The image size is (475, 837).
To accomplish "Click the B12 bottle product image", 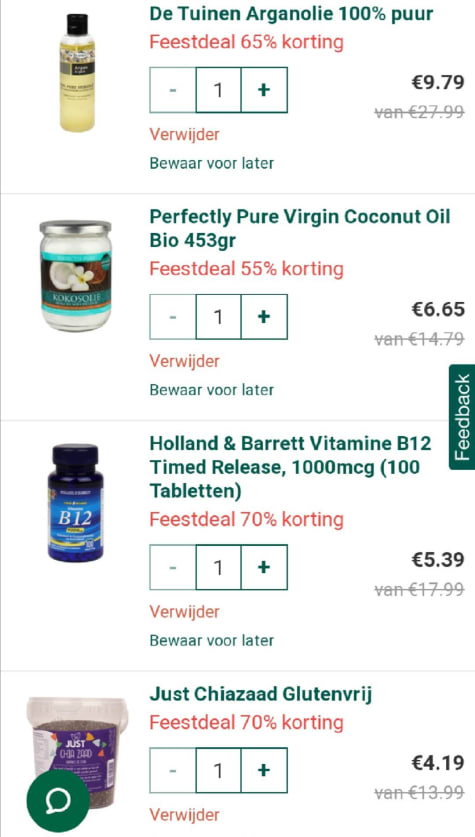I will (x=75, y=503).
